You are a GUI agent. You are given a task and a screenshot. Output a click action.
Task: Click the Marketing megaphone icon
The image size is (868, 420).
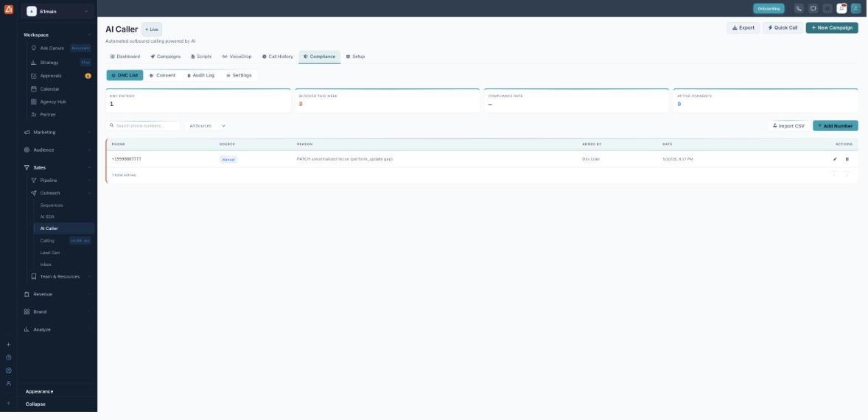point(27,132)
